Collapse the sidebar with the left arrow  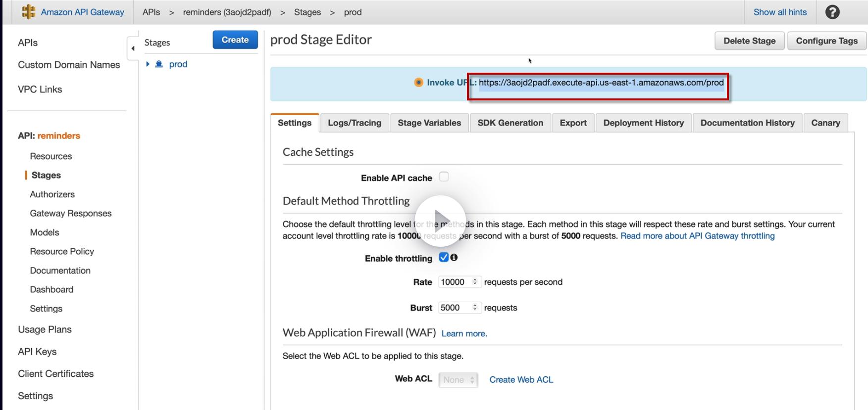[133, 48]
